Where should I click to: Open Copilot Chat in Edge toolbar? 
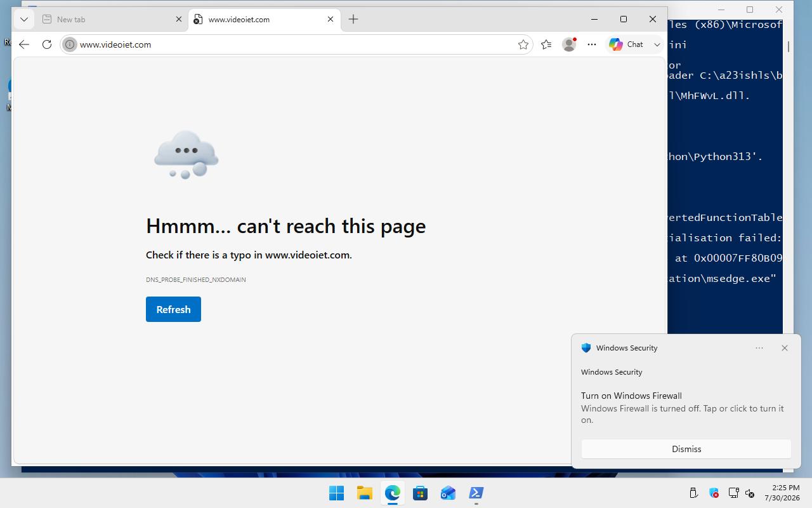[x=627, y=44]
